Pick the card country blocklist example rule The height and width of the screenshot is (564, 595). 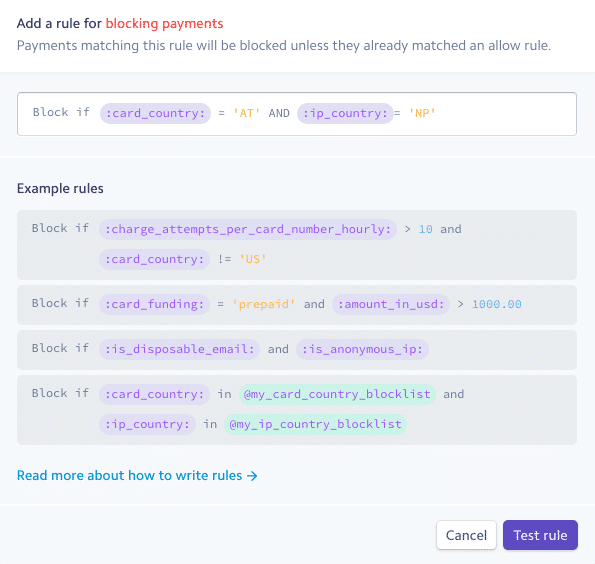point(297,410)
